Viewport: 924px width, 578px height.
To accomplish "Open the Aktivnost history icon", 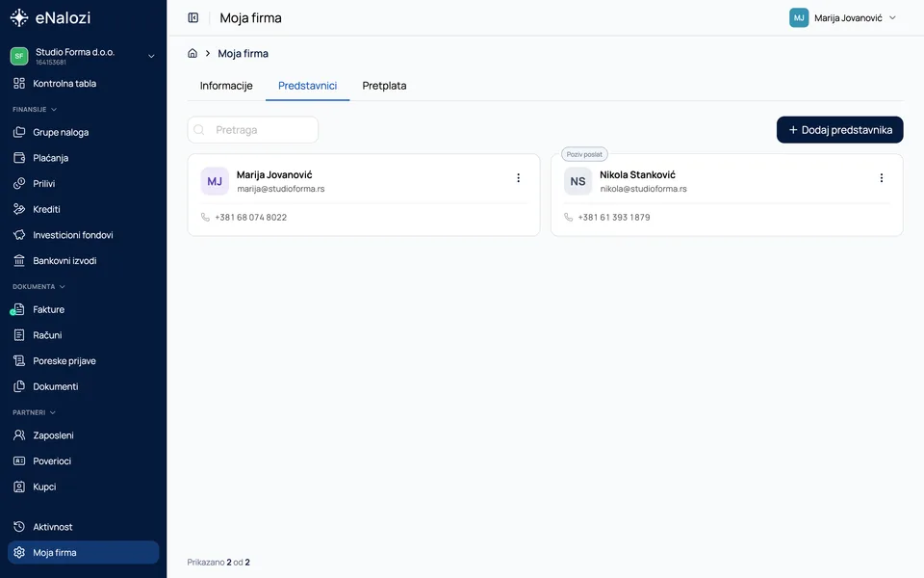I will point(19,527).
